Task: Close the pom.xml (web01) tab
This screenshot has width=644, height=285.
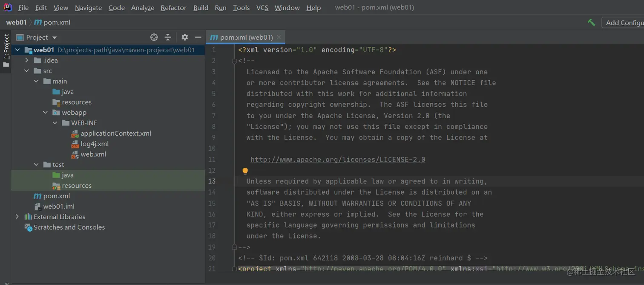Action: pos(279,38)
